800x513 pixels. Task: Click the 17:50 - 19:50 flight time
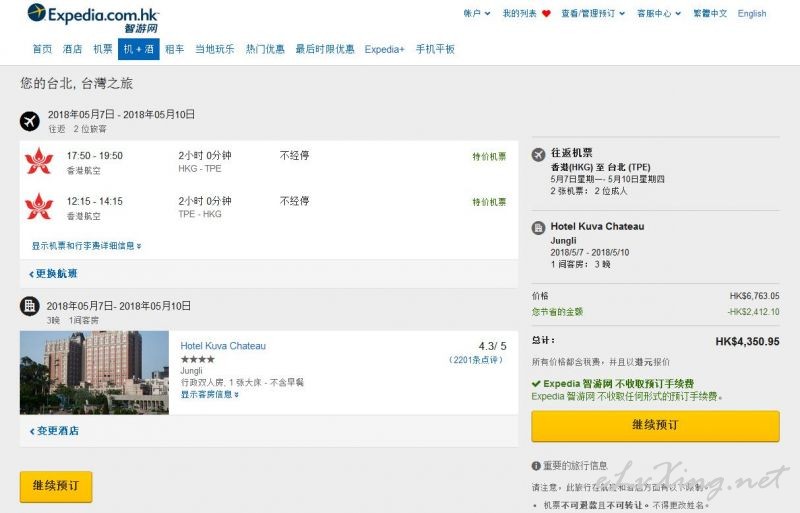[x=94, y=156]
